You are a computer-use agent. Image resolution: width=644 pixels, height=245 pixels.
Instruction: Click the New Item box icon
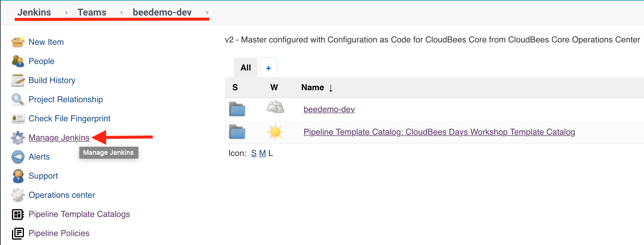[x=18, y=42]
